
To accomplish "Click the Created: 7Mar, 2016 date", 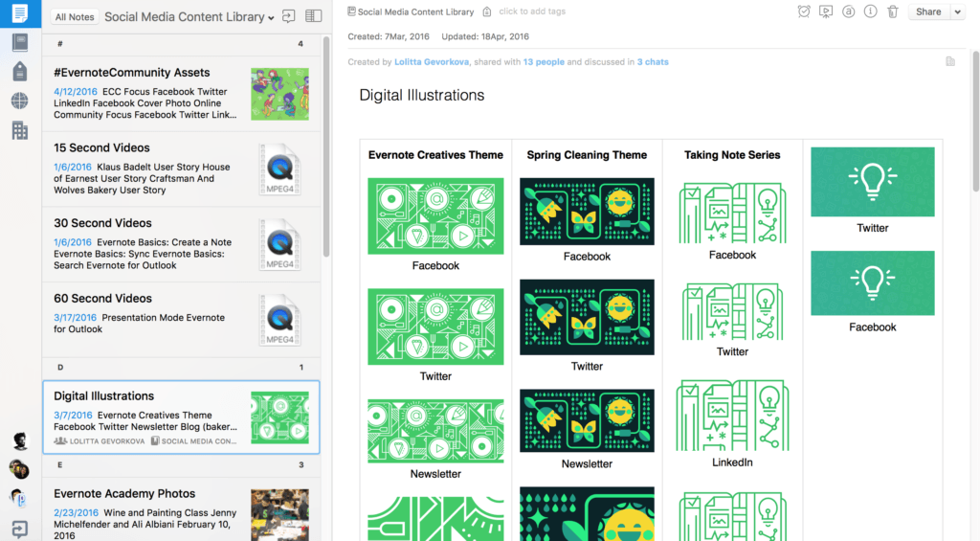I will (x=389, y=37).
